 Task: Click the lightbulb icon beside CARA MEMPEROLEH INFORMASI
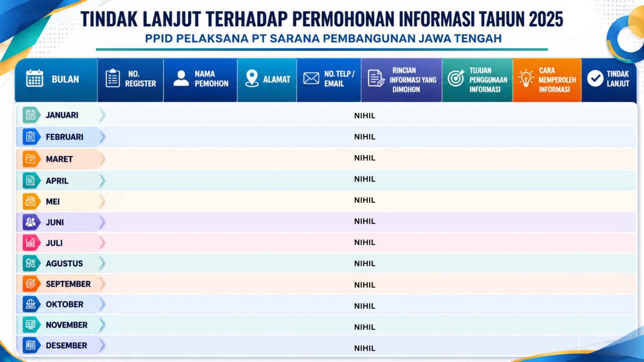(526, 78)
